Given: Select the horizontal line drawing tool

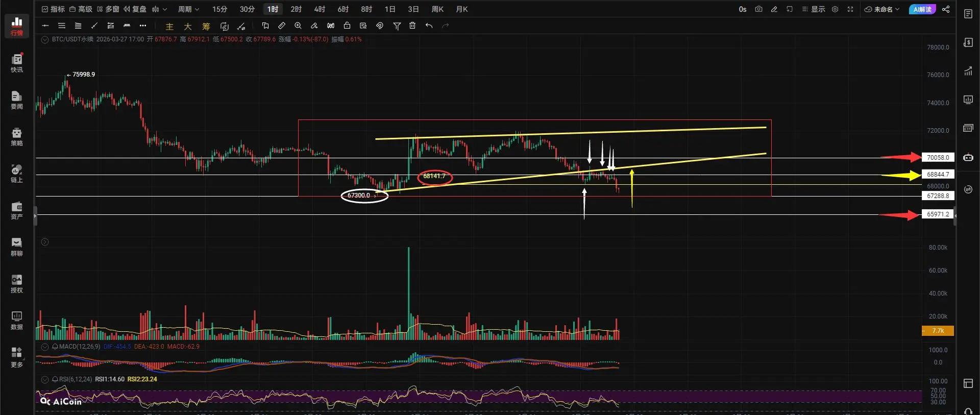Looking at the screenshot, I should [x=45, y=26].
